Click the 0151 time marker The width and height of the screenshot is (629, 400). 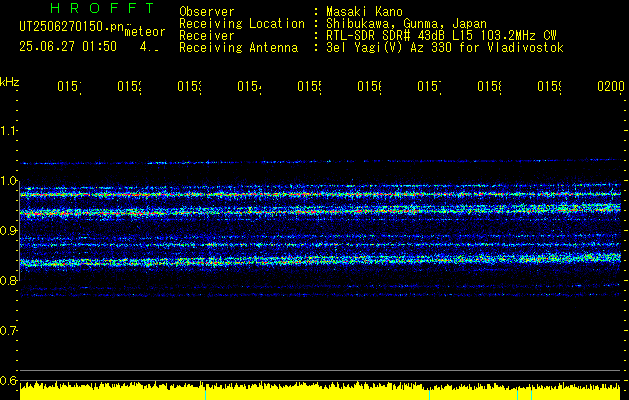coord(69,86)
